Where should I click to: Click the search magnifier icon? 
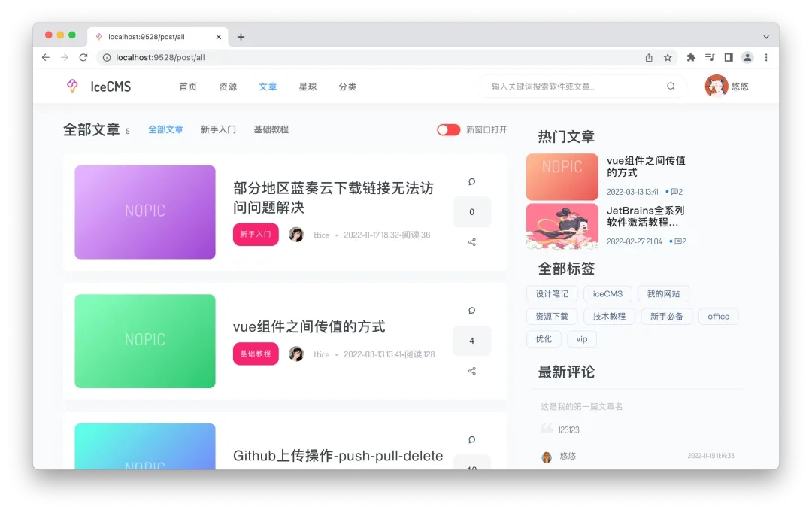670,86
